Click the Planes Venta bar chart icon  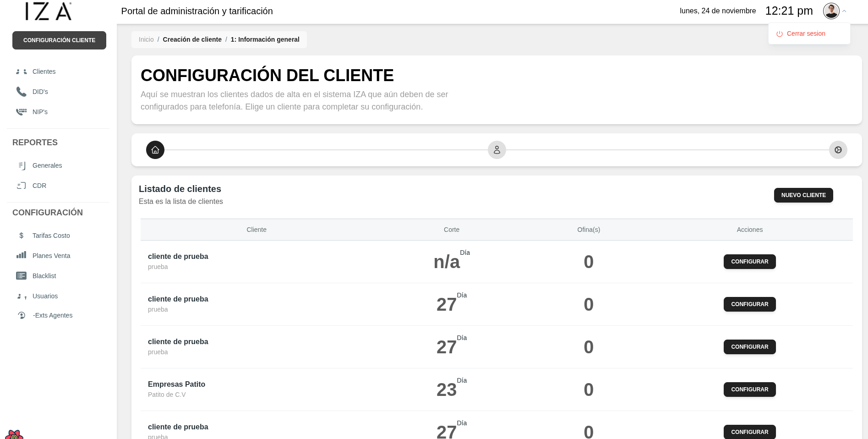click(21, 255)
